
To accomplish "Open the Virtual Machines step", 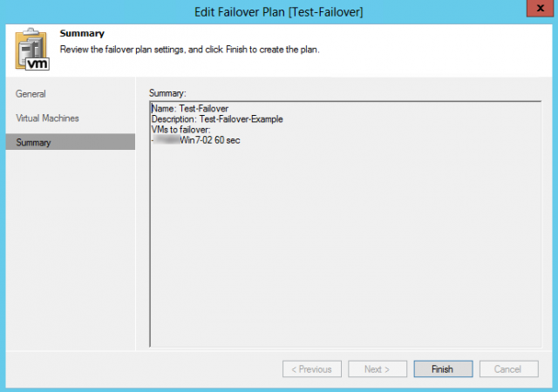I will (47, 118).
